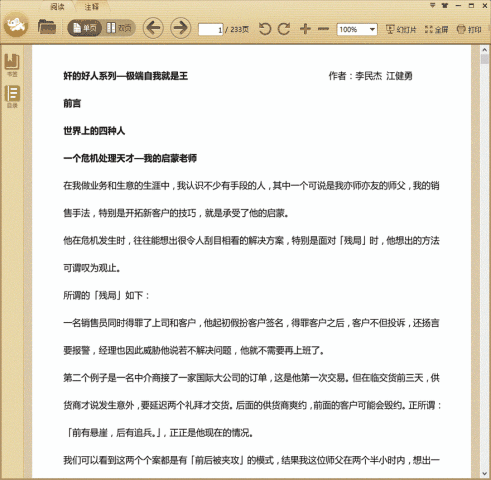Click the heading 世界上的四种人

(x=94, y=131)
